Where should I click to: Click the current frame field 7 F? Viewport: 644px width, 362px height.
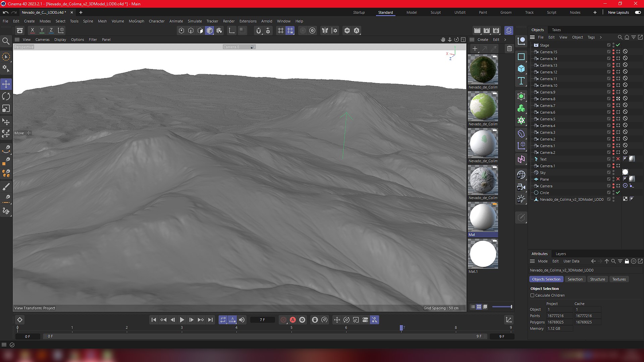(262, 320)
